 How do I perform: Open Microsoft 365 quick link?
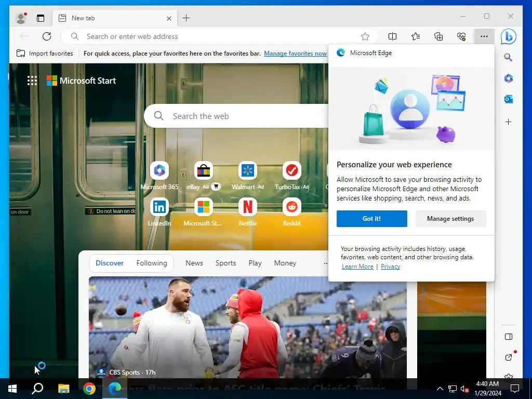coord(159,176)
